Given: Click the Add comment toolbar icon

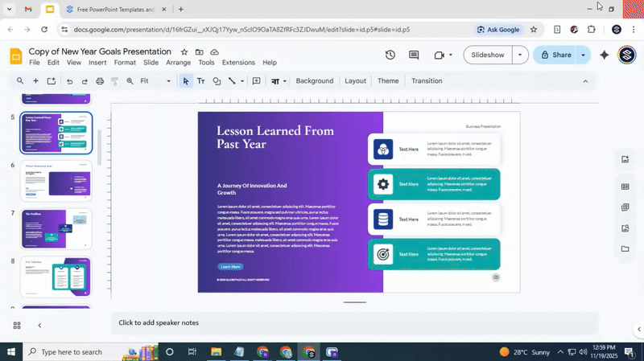Looking at the screenshot, I should tap(256, 81).
